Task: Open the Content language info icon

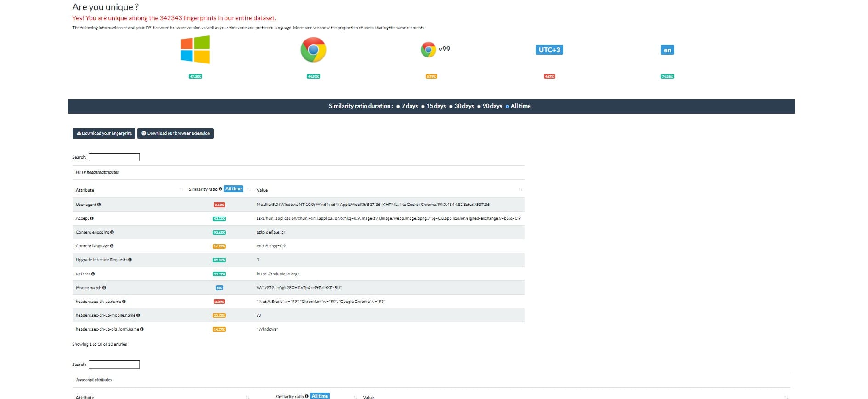Action: point(112,246)
